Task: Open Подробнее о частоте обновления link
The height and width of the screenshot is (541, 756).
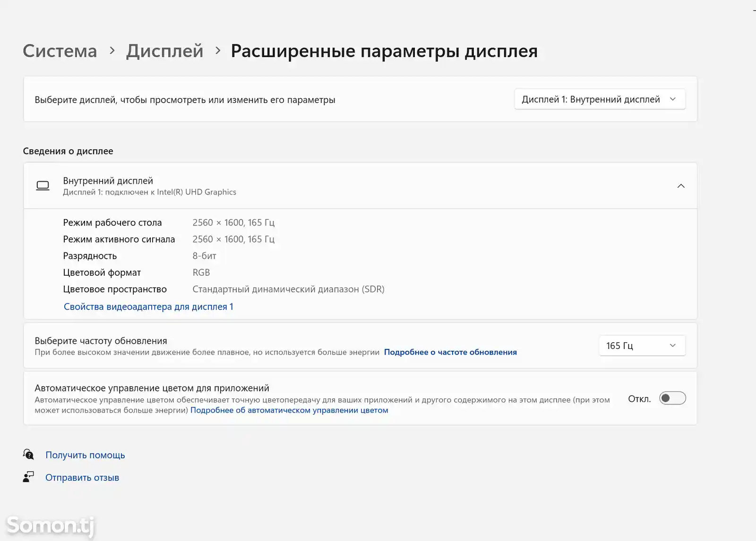Action: pos(450,352)
